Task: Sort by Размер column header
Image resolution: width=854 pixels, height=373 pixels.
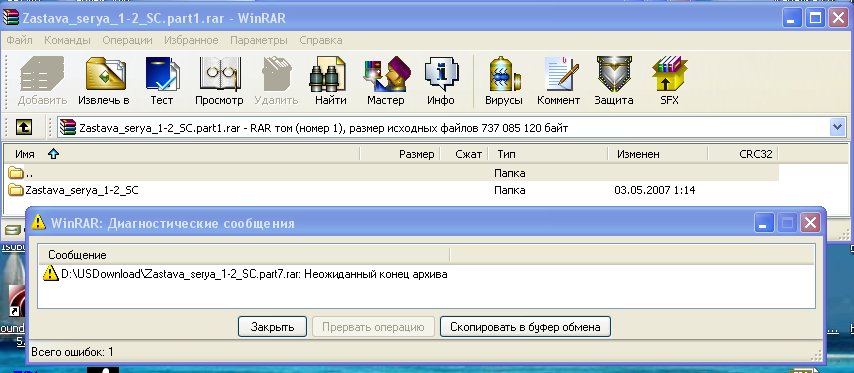Action: (x=400, y=154)
